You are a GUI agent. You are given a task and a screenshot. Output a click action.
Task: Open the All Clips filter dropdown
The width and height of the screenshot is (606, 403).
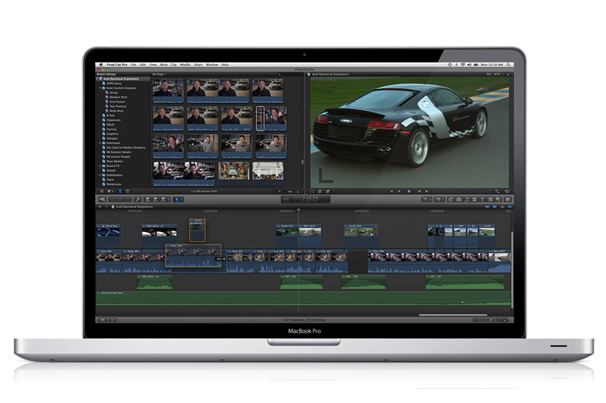159,74
